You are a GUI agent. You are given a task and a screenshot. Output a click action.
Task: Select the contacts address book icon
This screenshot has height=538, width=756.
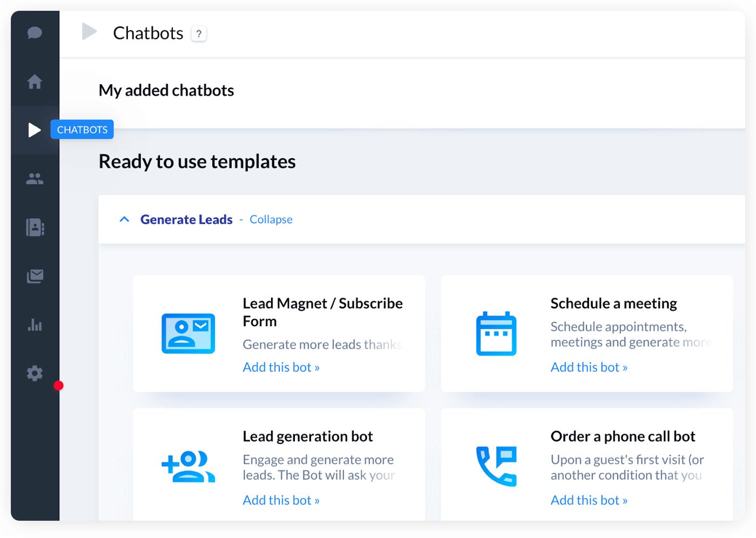[35, 227]
